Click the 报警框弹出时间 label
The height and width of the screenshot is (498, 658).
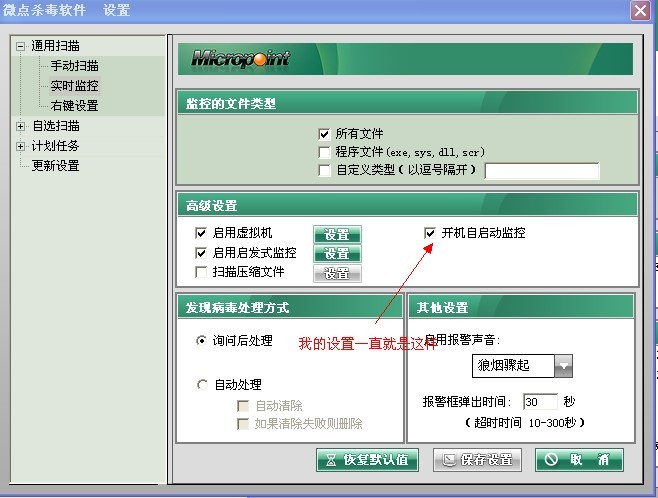[467, 402]
